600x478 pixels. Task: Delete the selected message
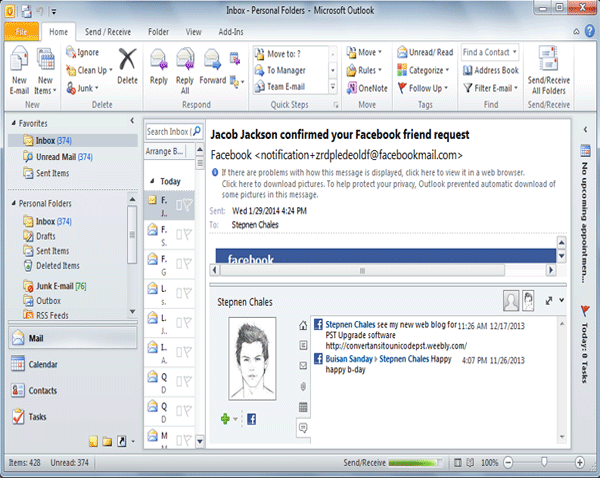coord(127,66)
